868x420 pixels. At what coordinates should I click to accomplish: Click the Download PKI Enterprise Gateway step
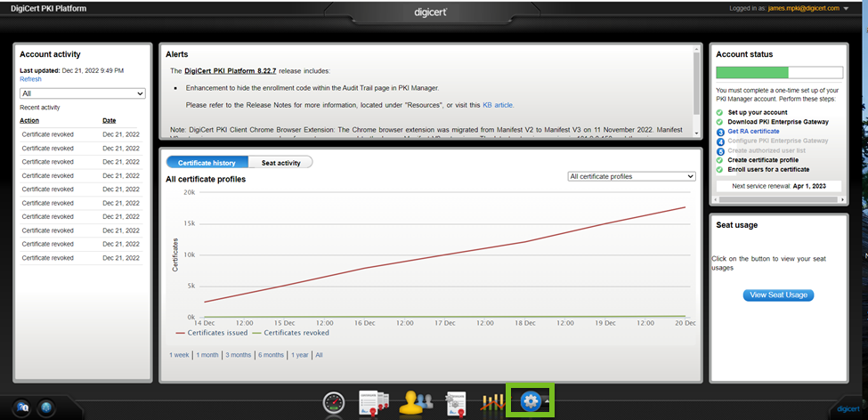778,122
